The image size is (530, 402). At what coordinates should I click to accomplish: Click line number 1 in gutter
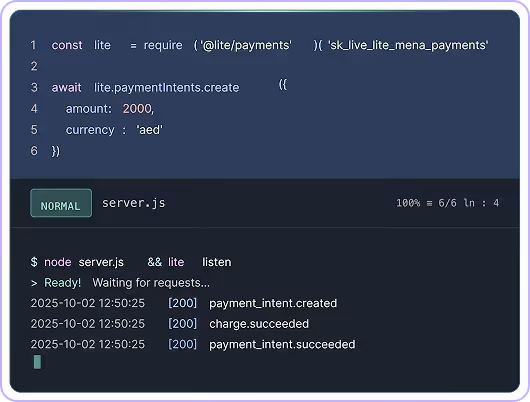33,45
